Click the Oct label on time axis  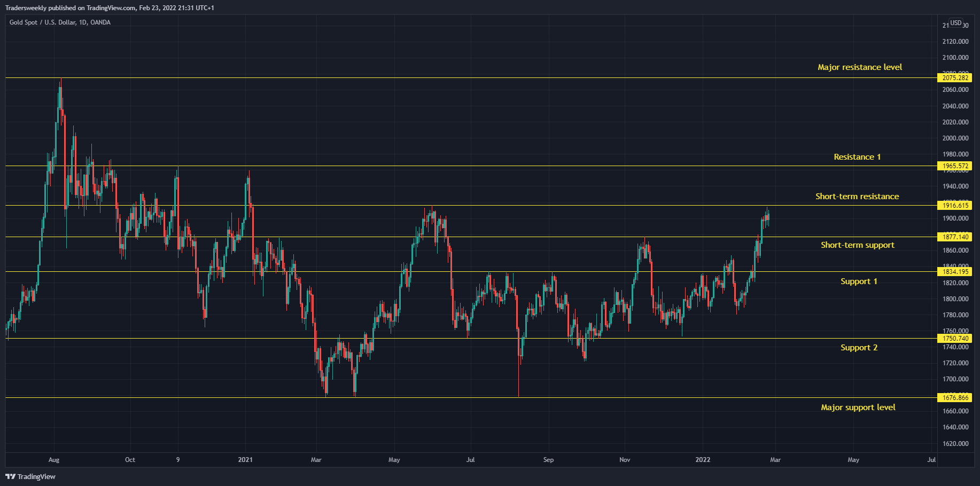point(130,460)
